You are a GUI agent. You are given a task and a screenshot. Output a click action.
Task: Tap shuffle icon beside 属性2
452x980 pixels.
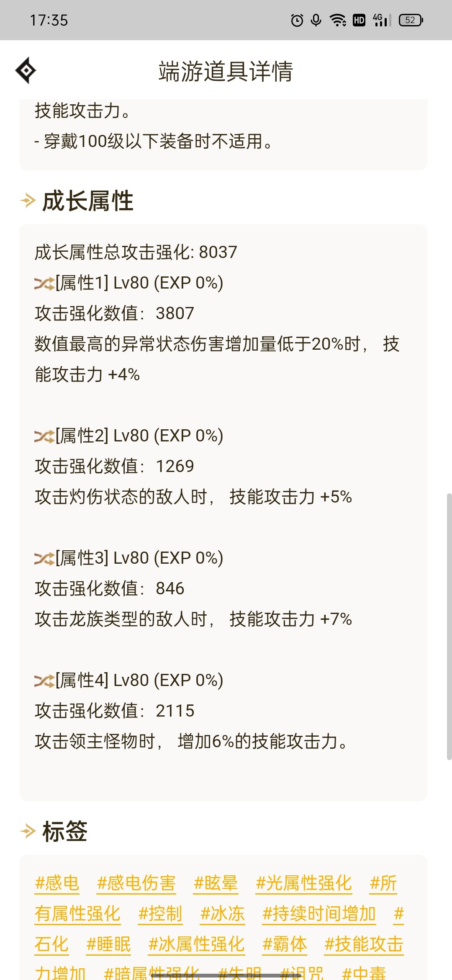pos(44,436)
